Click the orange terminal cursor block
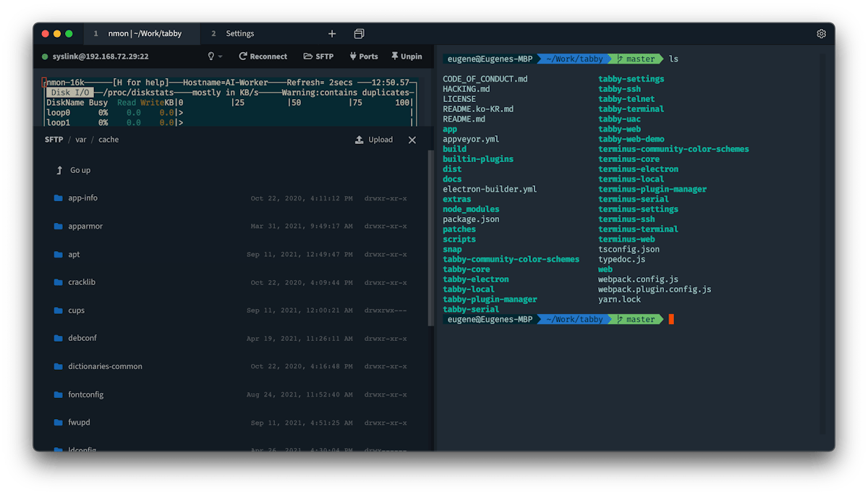The image size is (868, 495). [x=671, y=319]
